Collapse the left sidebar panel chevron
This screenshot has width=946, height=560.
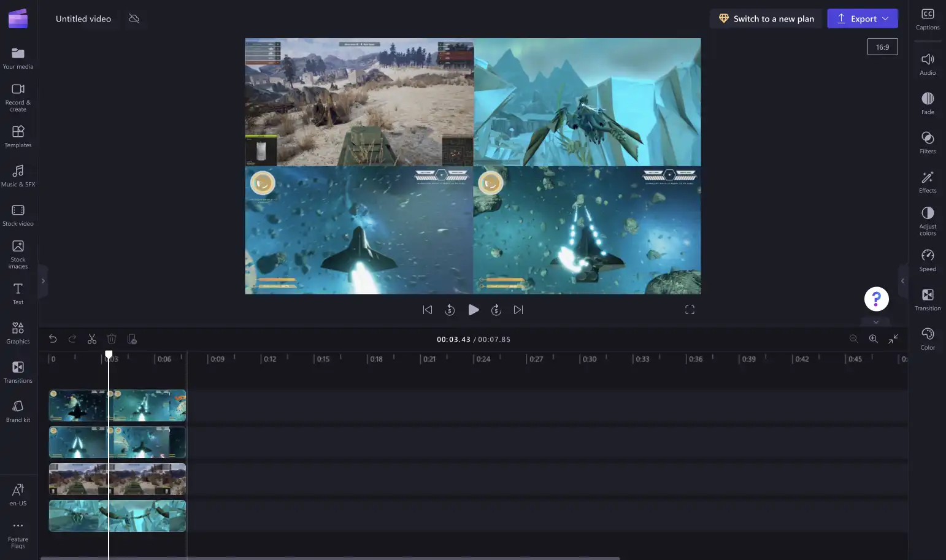43,281
